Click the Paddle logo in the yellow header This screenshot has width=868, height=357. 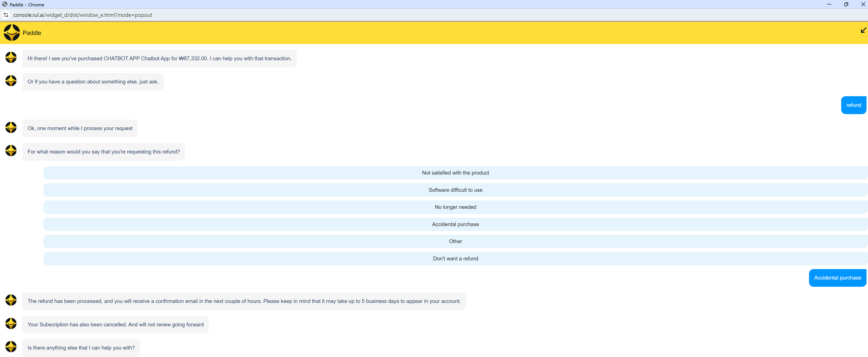[x=12, y=33]
